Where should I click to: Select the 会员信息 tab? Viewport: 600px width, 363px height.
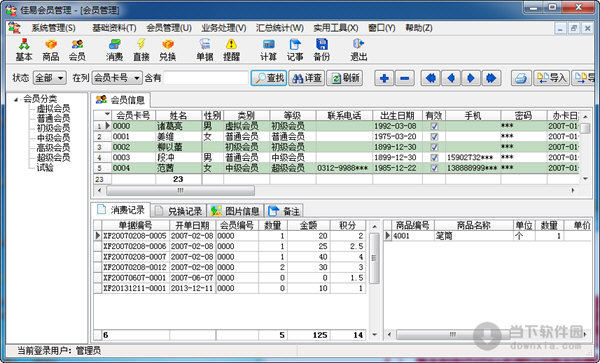[121, 100]
